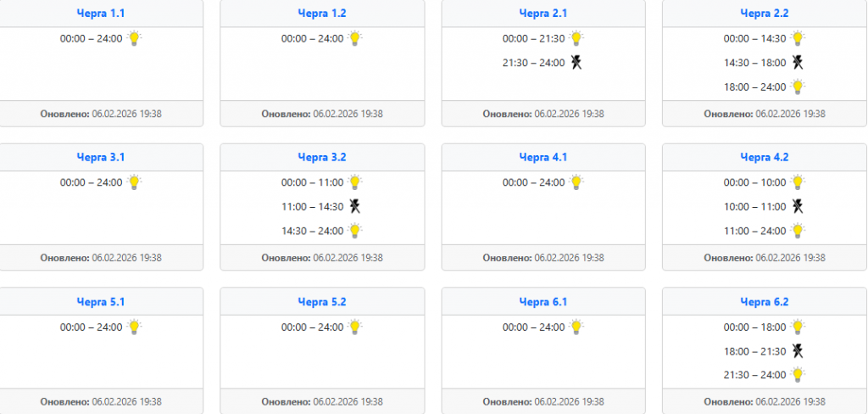The image size is (868, 414).
Task: Click the outage icon for 14:30 – 18:00
Action: coord(798,62)
